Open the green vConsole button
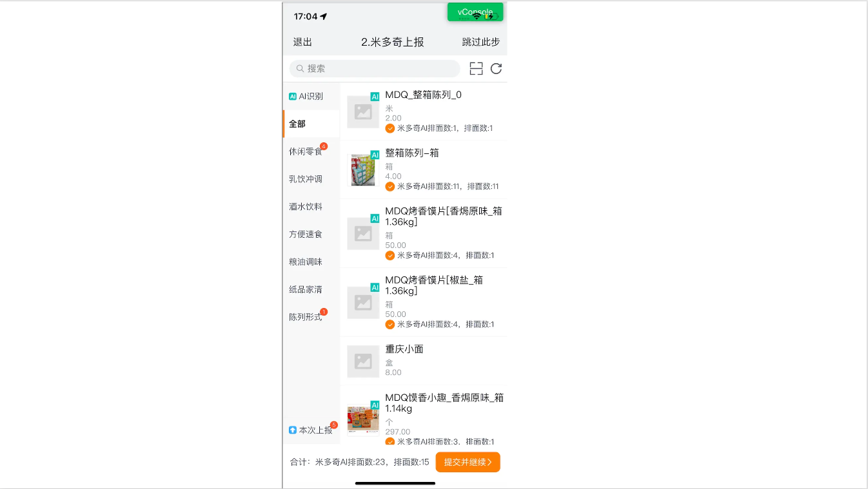 tap(475, 12)
